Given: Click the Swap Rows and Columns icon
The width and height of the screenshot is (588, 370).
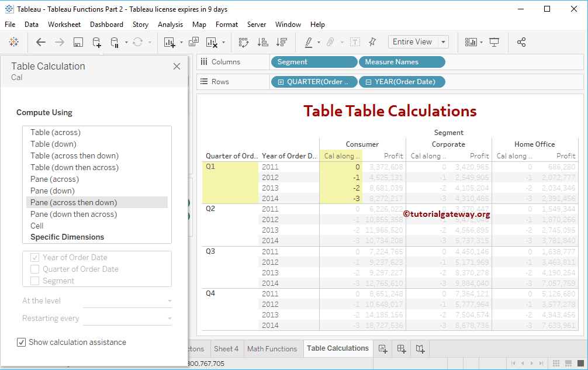Looking at the screenshot, I should (244, 42).
